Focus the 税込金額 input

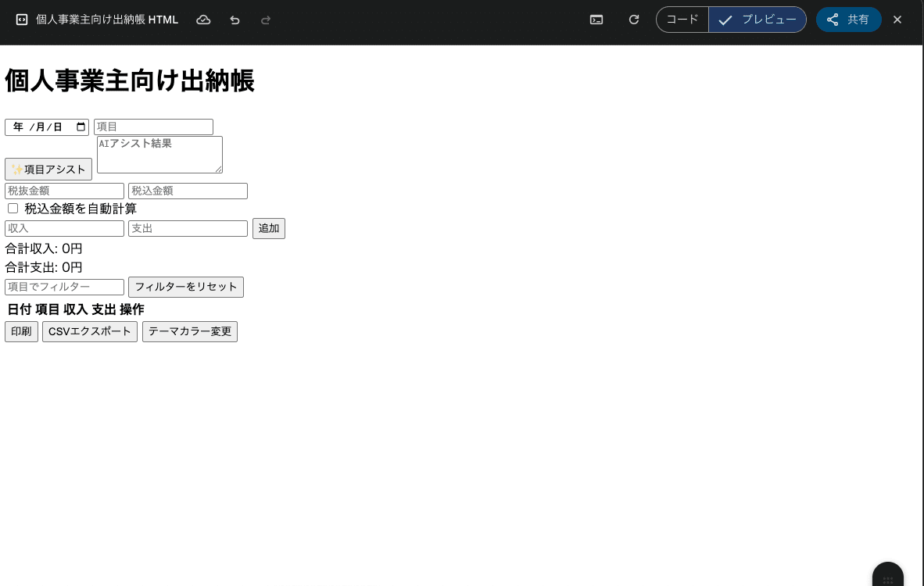(188, 191)
